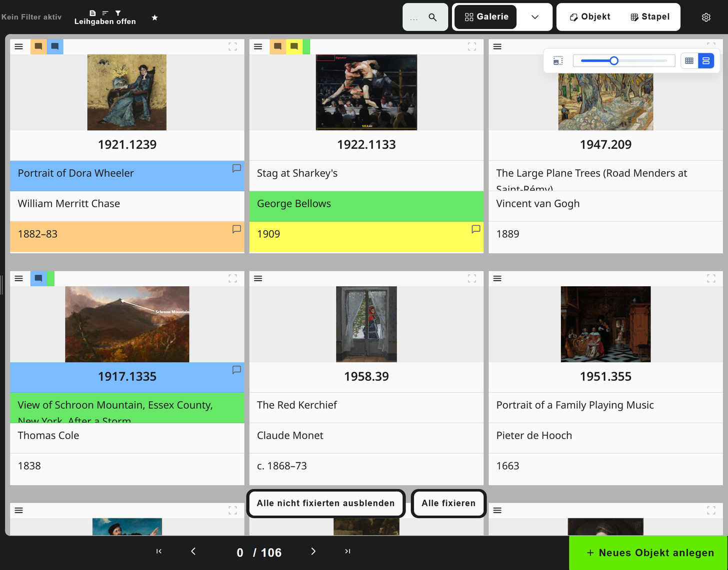Screen dimensions: 728x570
Task: Click the green color tag on card 1917.1335
Action: 50,278
